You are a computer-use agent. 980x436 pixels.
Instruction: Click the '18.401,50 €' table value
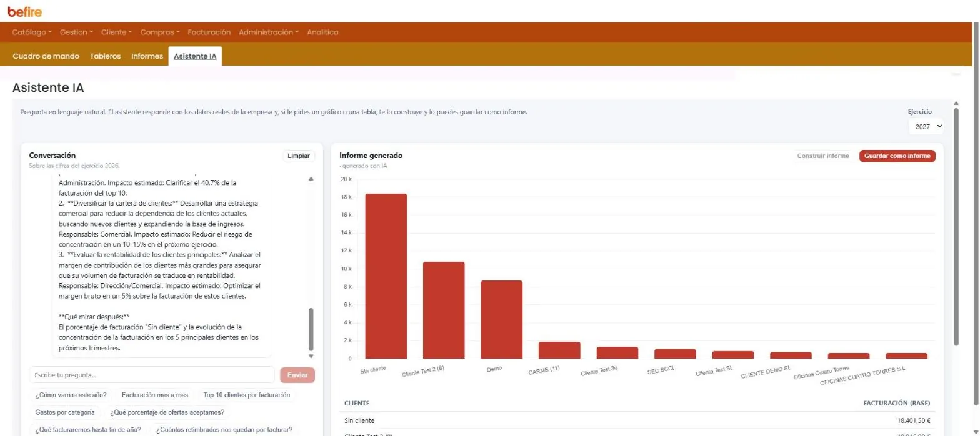click(x=914, y=421)
